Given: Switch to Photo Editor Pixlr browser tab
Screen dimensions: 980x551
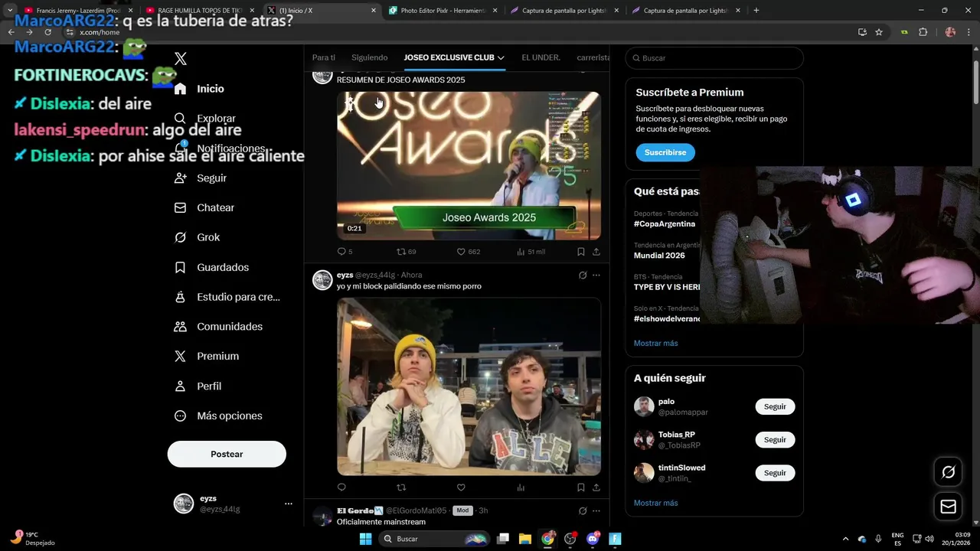Looking at the screenshot, I should (x=443, y=11).
